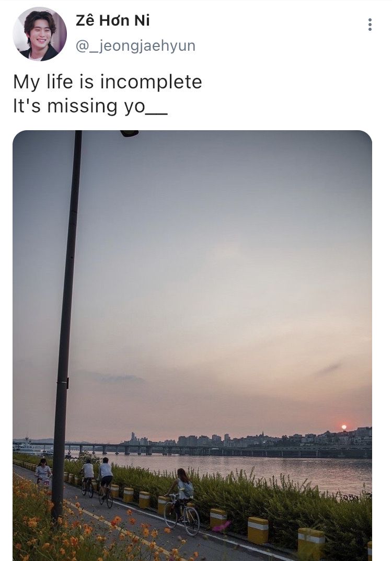This screenshot has height=561, width=392.
Task: Click the "My life is incomplete" text line
Action: tap(107, 82)
